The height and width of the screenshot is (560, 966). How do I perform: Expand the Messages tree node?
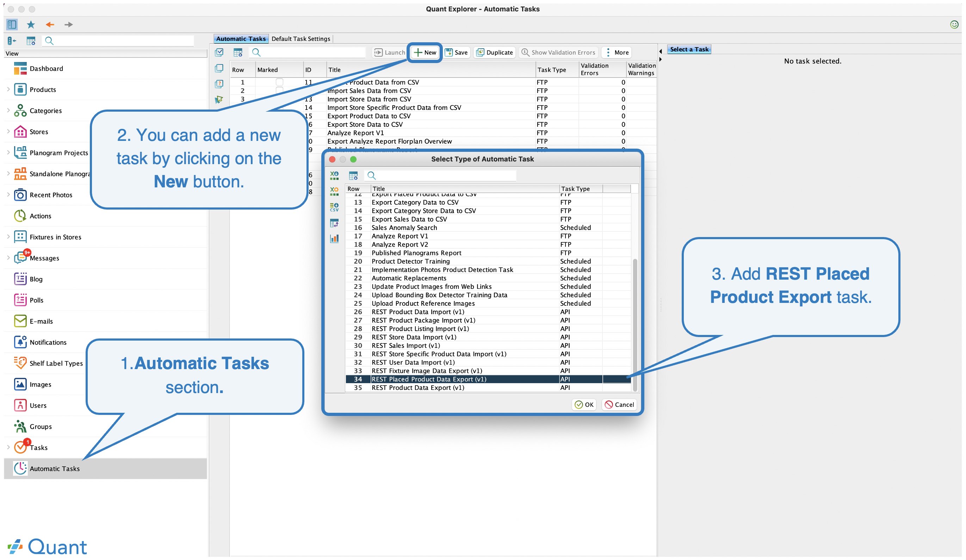(x=8, y=258)
